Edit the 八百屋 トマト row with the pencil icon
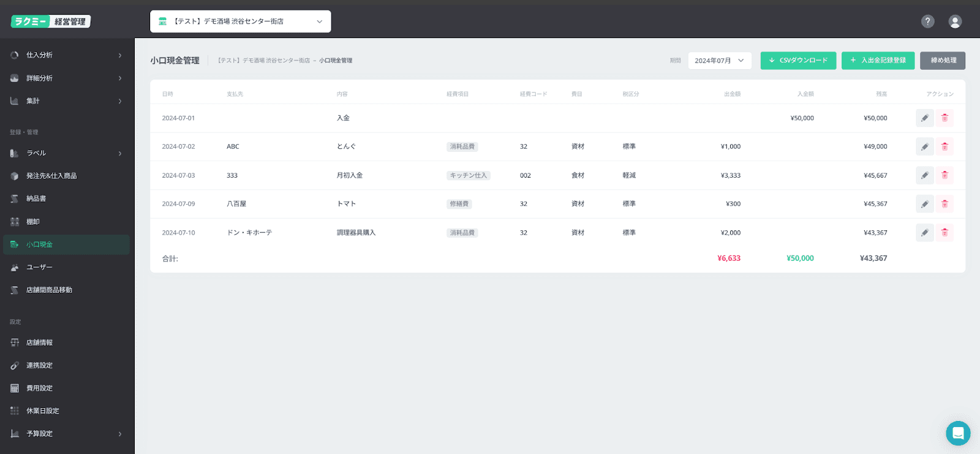 (925, 203)
